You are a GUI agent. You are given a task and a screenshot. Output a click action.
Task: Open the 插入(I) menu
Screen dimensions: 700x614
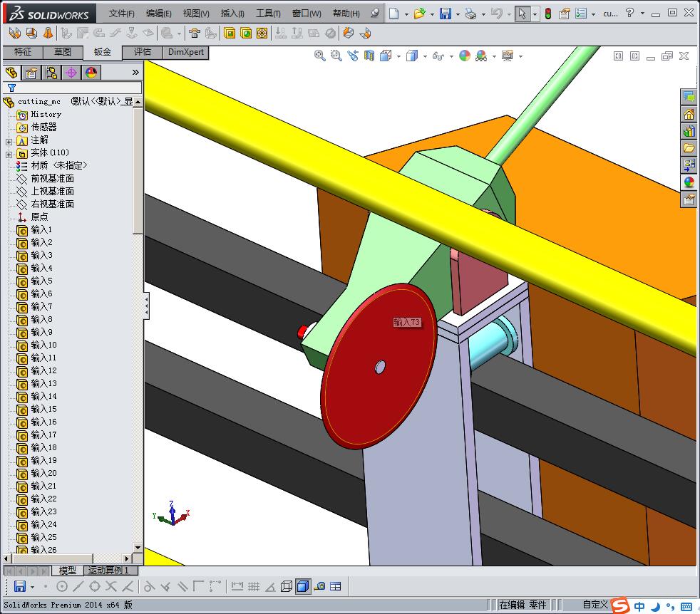[232, 14]
